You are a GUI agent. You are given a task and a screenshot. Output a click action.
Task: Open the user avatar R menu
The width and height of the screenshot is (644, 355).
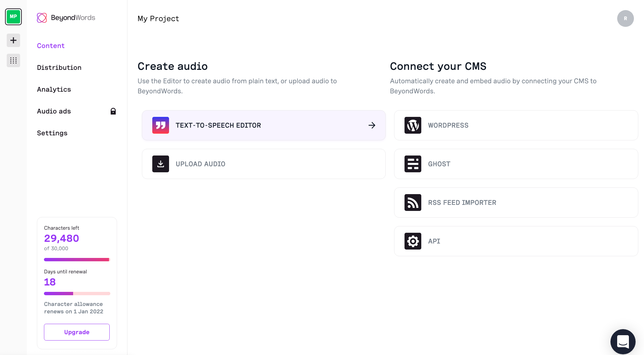coord(626,18)
